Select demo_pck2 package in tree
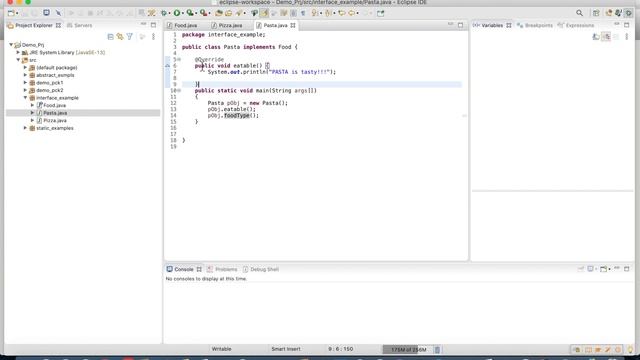 pos(49,90)
